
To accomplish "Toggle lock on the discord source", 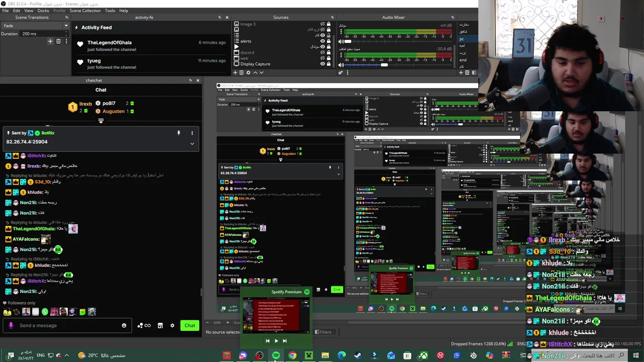I will 329,52.
